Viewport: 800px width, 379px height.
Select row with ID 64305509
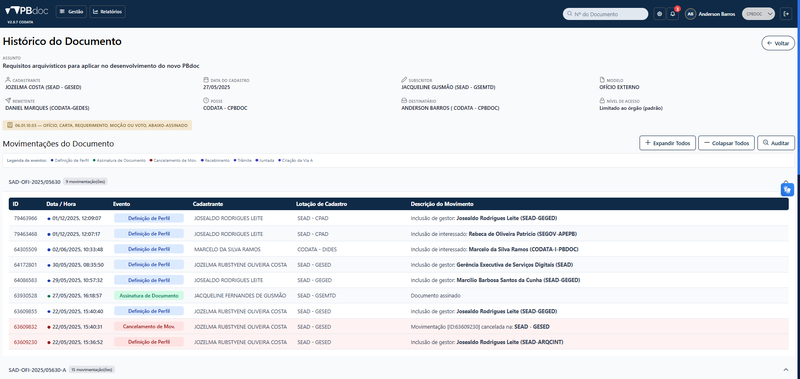(398, 249)
